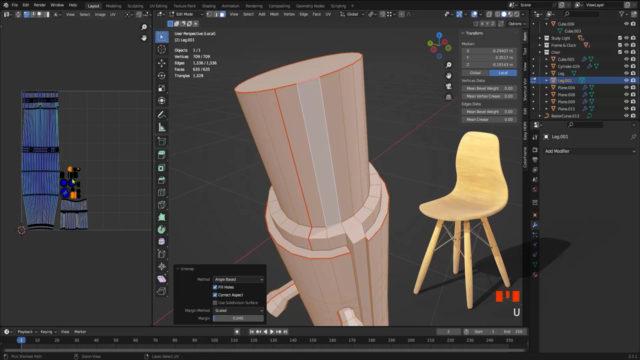This screenshot has width=640, height=360.
Task: Choose the Rotate tool
Action: point(162,76)
